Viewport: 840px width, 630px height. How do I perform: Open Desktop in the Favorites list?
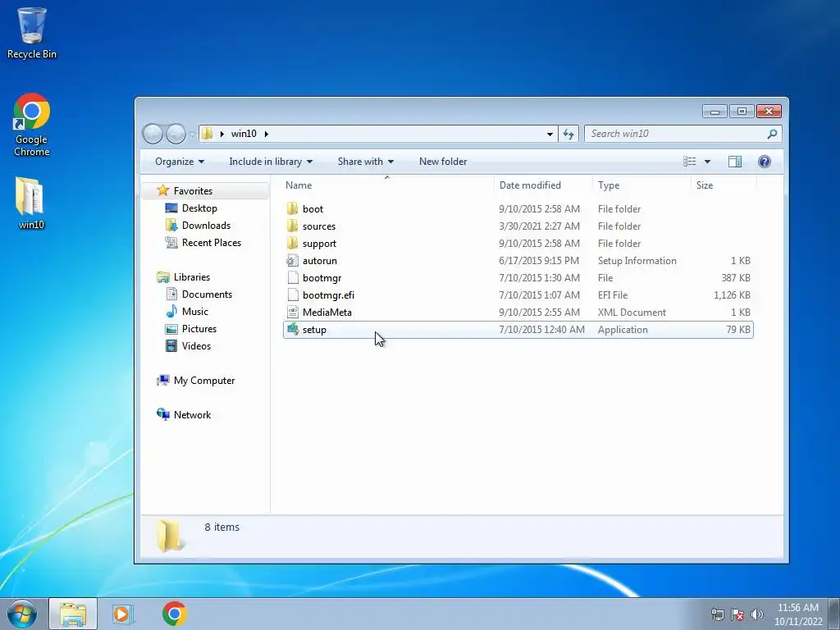tap(199, 208)
